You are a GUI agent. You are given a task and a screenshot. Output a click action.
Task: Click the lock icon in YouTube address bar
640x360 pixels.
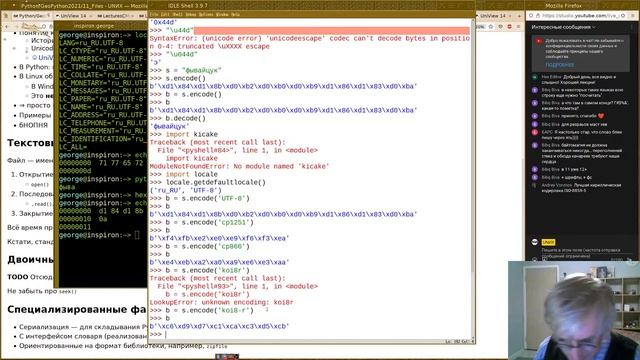pos(538,16)
